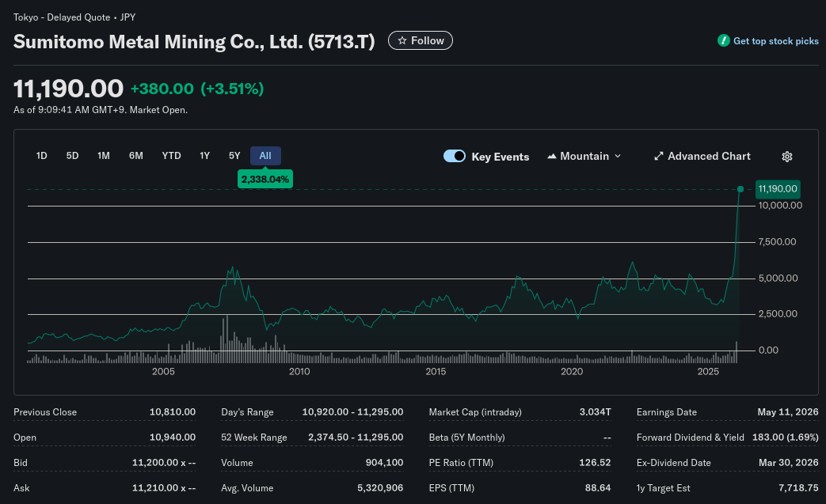Click the Avg. Volume value 5,320,906
Image resolution: width=826 pixels, height=504 pixels.
point(380,487)
